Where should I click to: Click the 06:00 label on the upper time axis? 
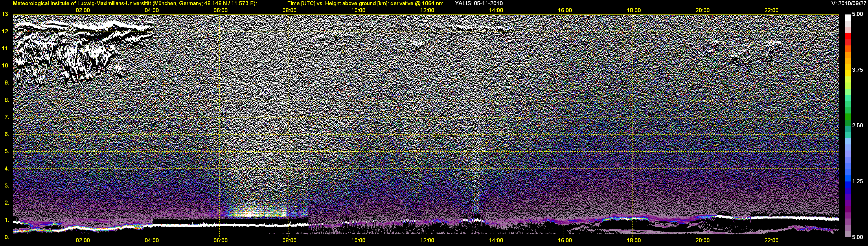tap(220, 10)
